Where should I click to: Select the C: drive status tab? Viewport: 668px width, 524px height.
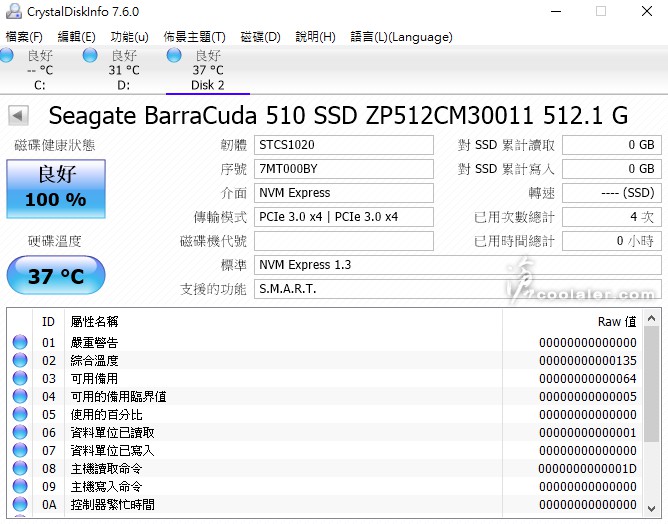pyautogui.click(x=40, y=70)
